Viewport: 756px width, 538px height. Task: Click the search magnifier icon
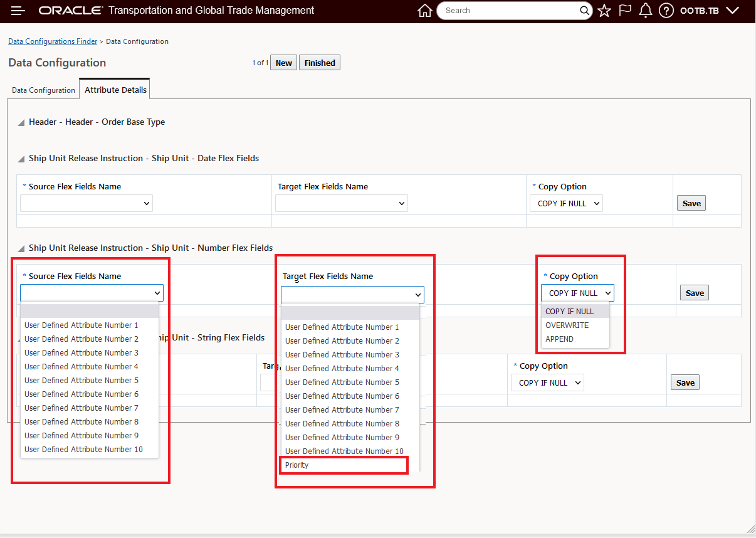tap(584, 11)
